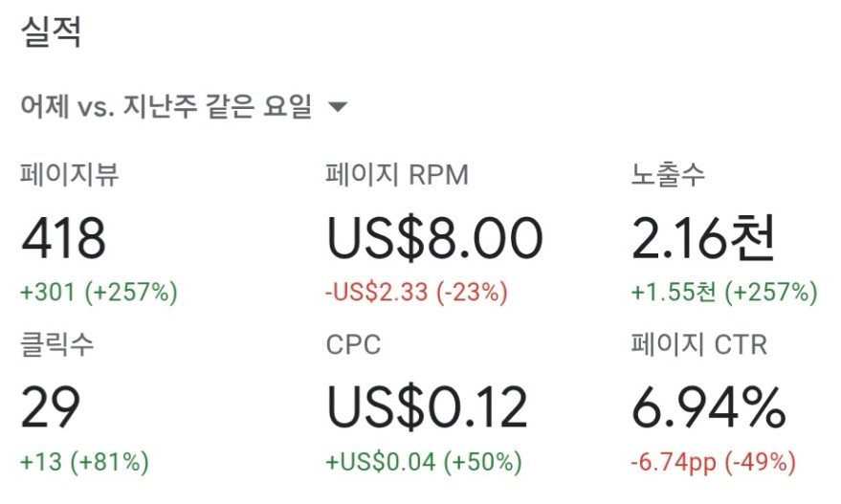
Task: Select the 페이지 CTR metric label
Action: tap(699, 344)
